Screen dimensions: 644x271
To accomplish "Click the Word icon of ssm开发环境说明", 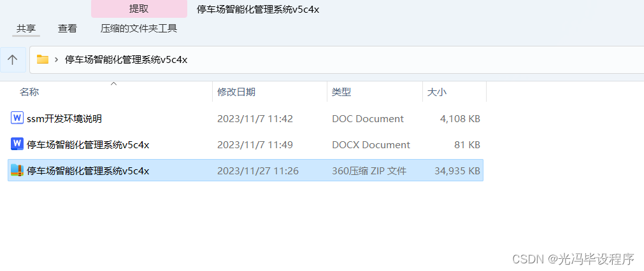I will point(17,118).
